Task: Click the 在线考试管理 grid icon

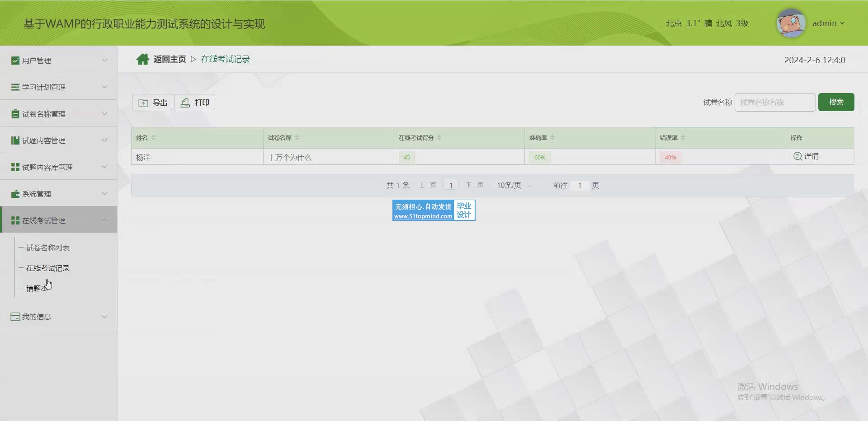Action: [15, 220]
